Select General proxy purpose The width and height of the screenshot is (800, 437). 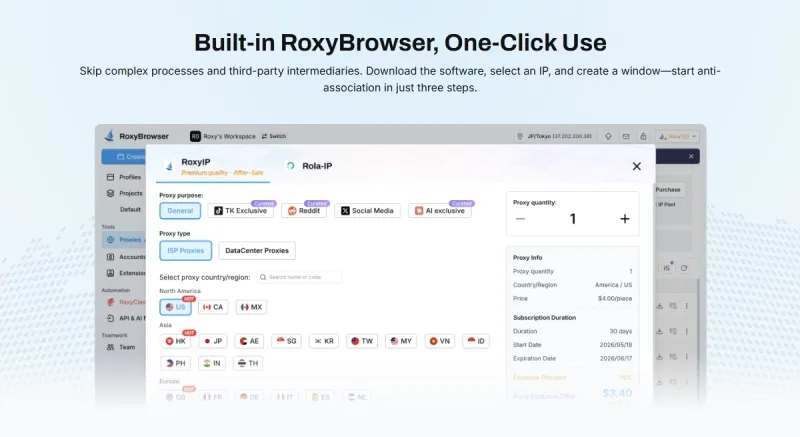pyautogui.click(x=180, y=211)
